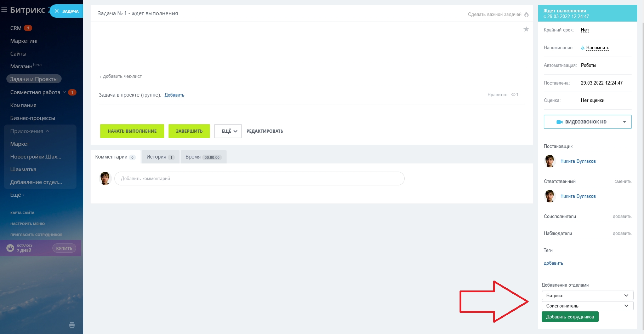Open Никита Булгаков profile under Ответственный

tap(578, 196)
